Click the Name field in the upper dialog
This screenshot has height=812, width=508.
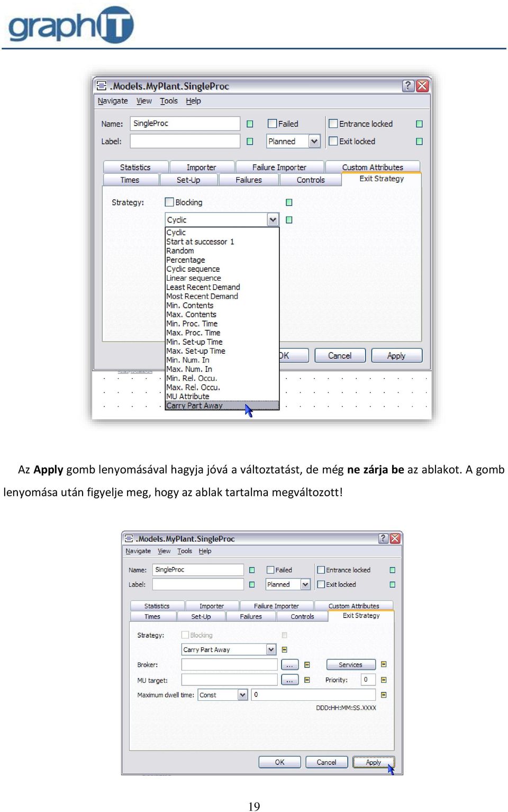click(185, 123)
